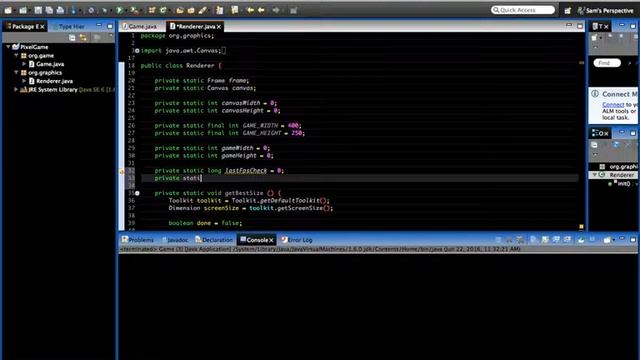Open the Javadoc tab
This screenshot has width=640, height=360.
pyautogui.click(x=175, y=240)
